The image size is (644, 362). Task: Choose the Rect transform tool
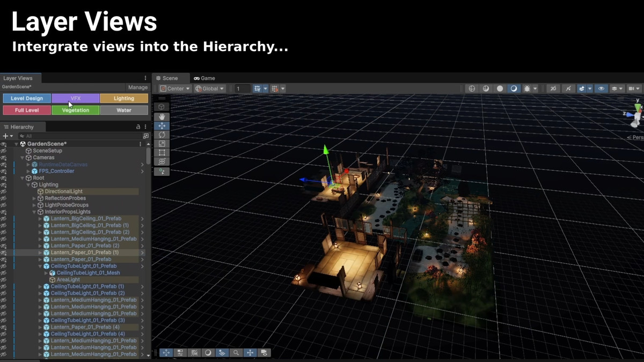(162, 153)
